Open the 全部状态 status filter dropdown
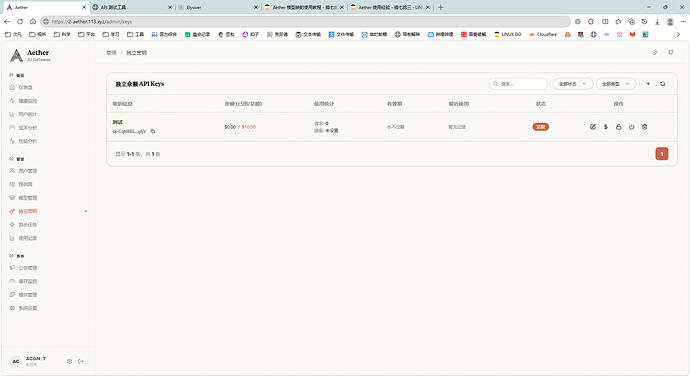 click(572, 84)
